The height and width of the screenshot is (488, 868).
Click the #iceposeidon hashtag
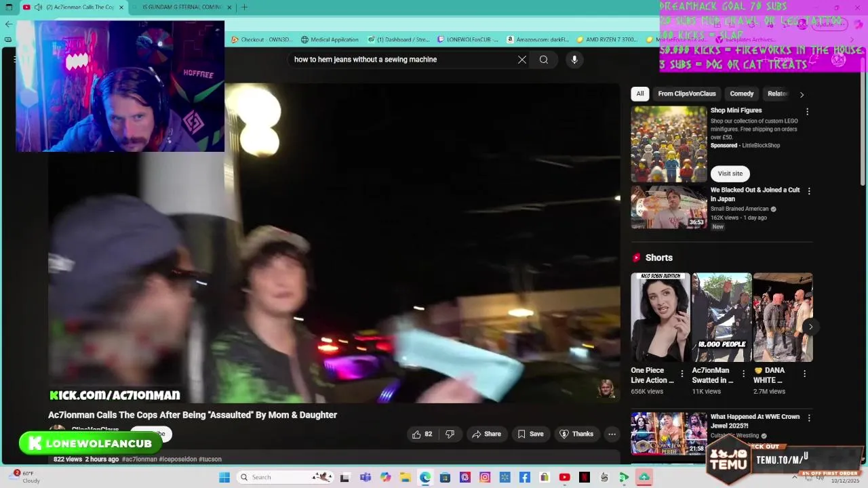(x=178, y=460)
